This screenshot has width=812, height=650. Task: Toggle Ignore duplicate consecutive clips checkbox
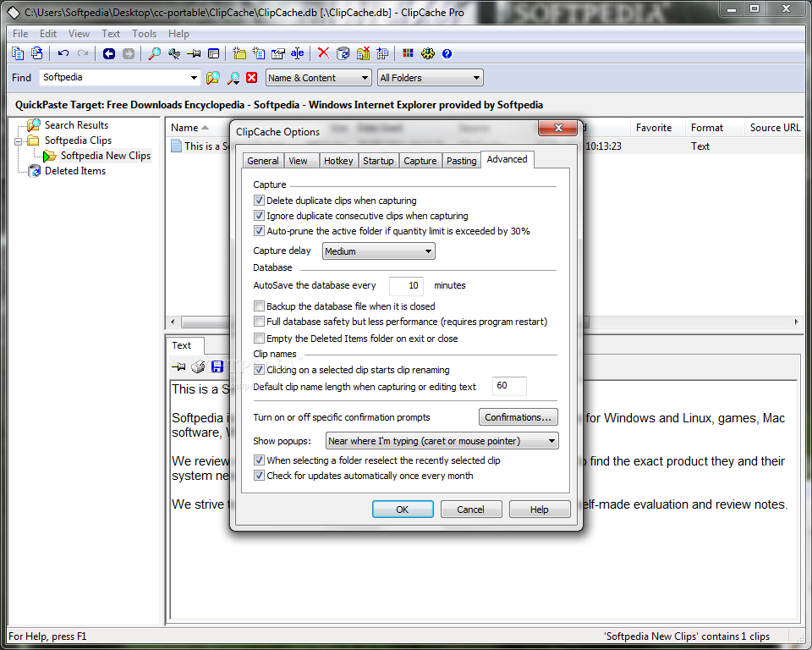[x=259, y=215]
